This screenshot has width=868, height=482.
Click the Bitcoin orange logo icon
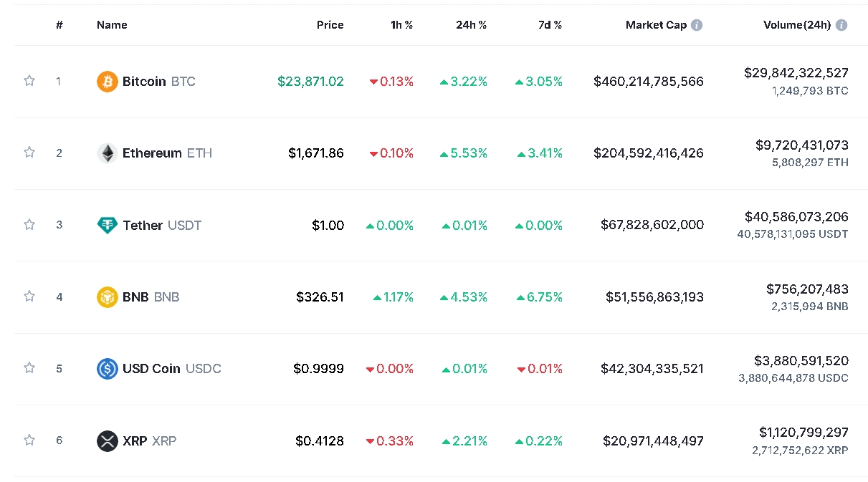(108, 82)
